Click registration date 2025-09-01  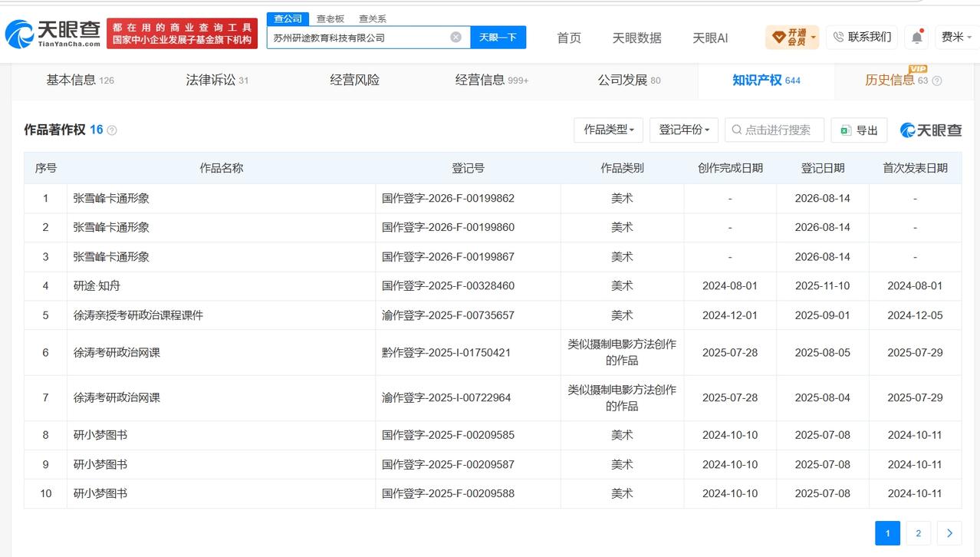pos(822,315)
